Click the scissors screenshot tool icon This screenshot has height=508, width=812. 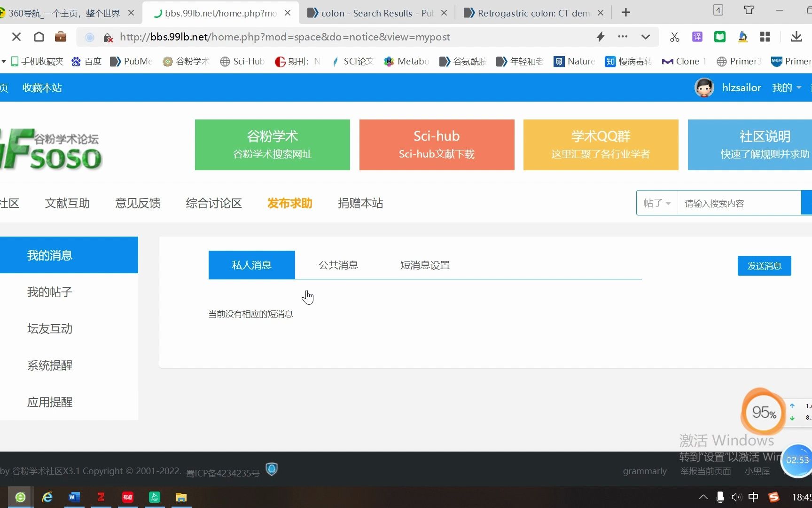point(675,37)
